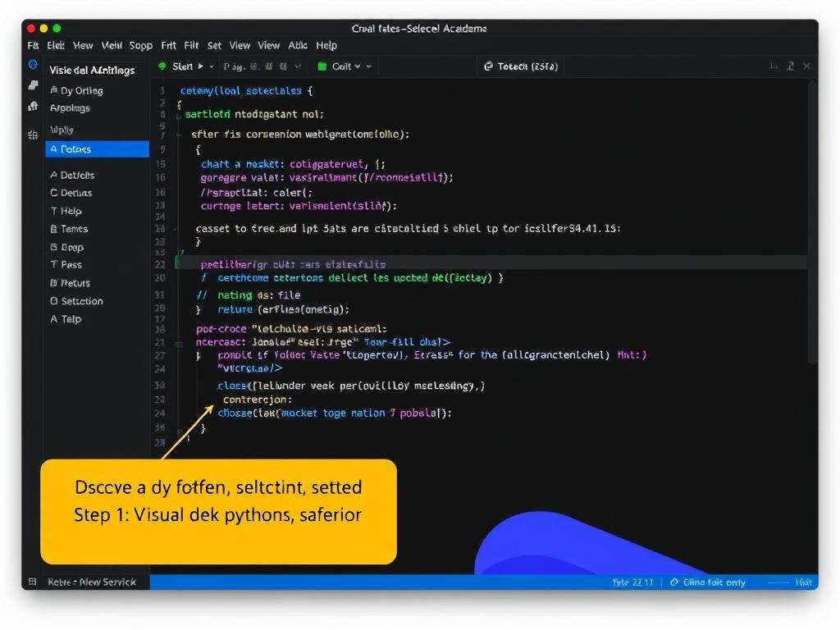This screenshot has height=630, width=840.
Task: Select the Deticits sidebar item
Action: pos(77,176)
